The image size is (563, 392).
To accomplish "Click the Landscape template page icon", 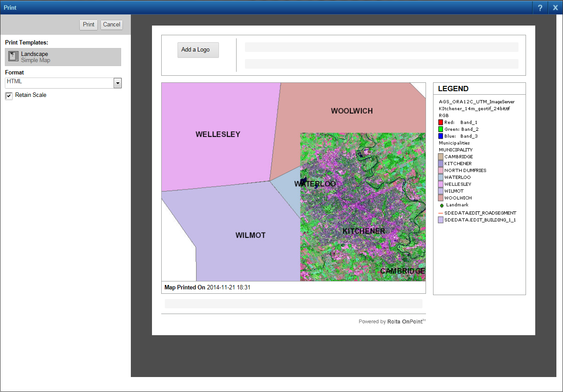I will coord(13,56).
